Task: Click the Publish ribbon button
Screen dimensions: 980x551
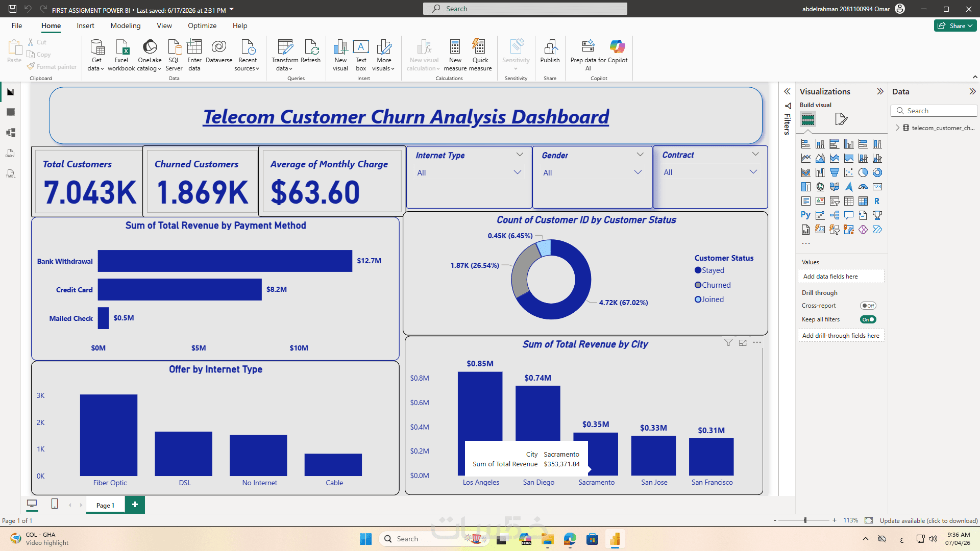Action: point(550,52)
